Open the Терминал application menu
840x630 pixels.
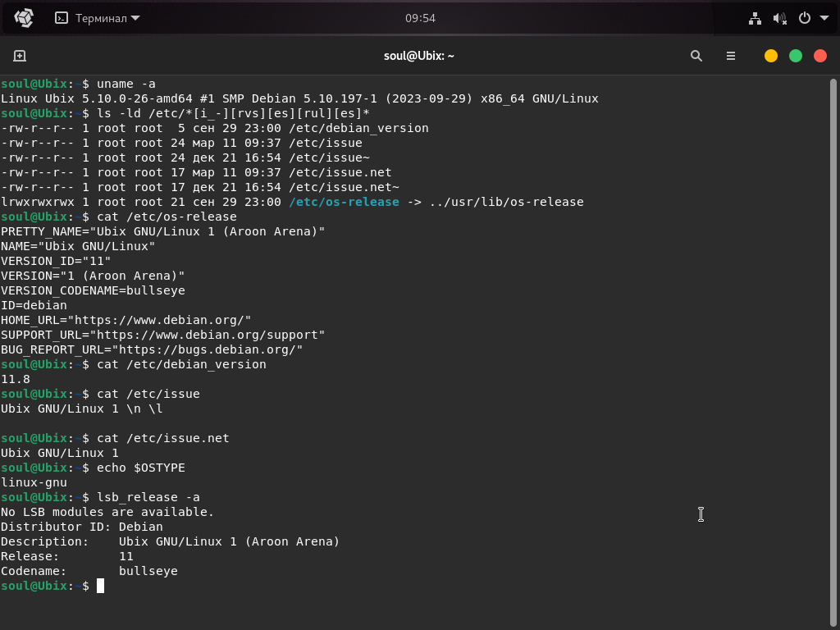click(x=98, y=18)
